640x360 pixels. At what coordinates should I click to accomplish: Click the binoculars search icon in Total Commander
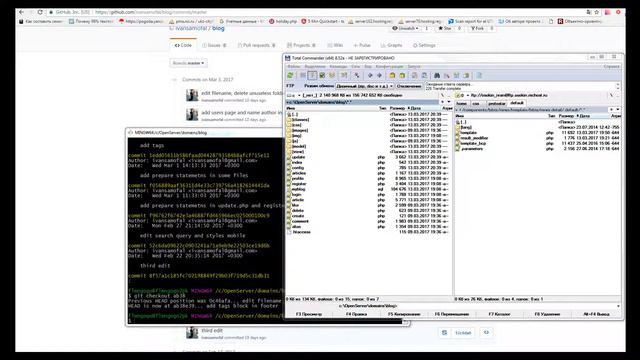(x=437, y=76)
